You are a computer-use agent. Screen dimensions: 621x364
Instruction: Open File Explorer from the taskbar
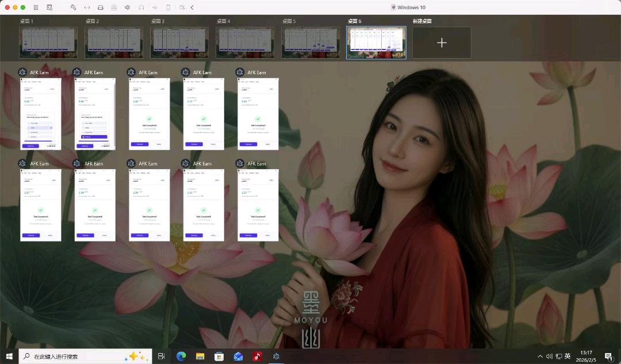point(200,357)
